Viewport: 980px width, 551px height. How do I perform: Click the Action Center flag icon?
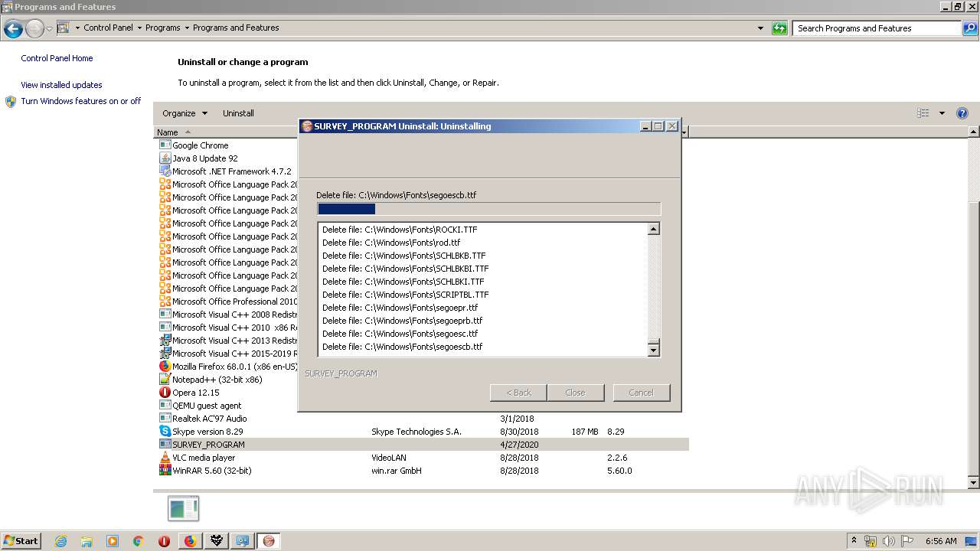click(x=907, y=541)
